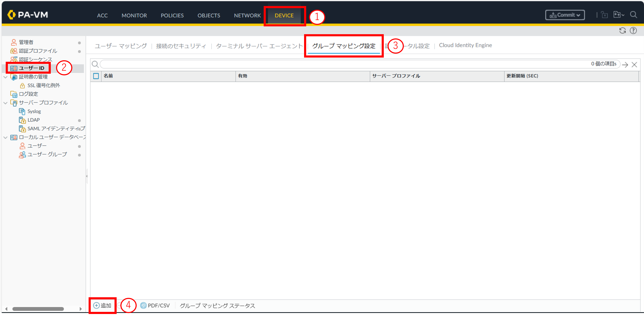The width and height of the screenshot is (644, 317).
Task: Click the PDF/CSV export icon
Action: click(x=143, y=305)
